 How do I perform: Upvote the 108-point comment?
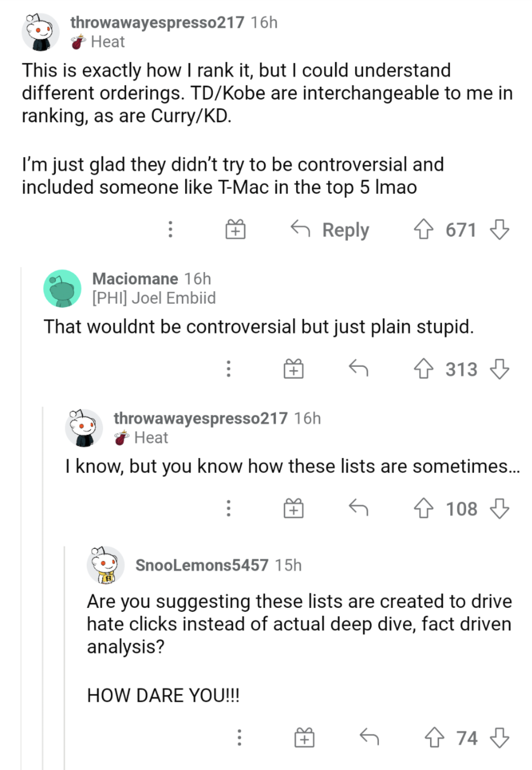click(x=423, y=509)
